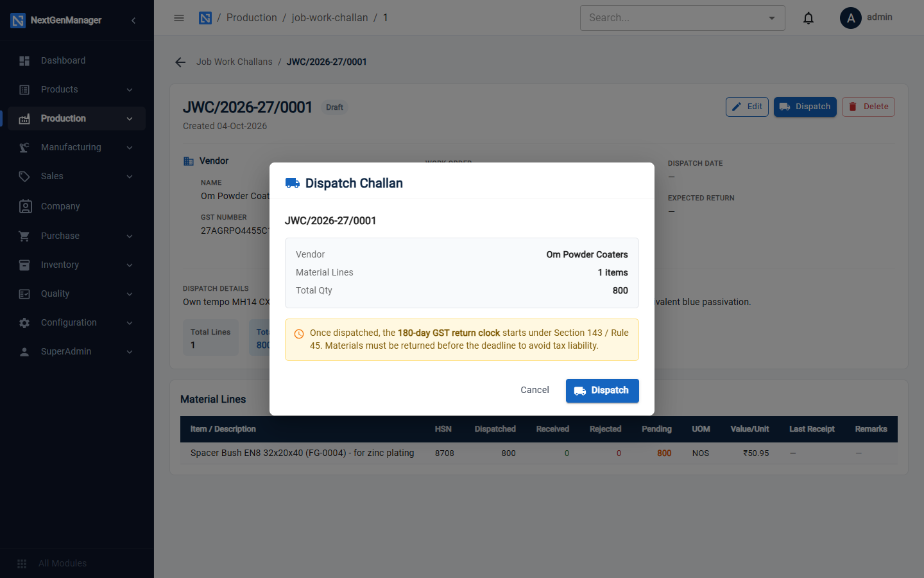This screenshot has width=924, height=578.
Task: Click the home logo icon in the breadcrumb
Action: 205,18
